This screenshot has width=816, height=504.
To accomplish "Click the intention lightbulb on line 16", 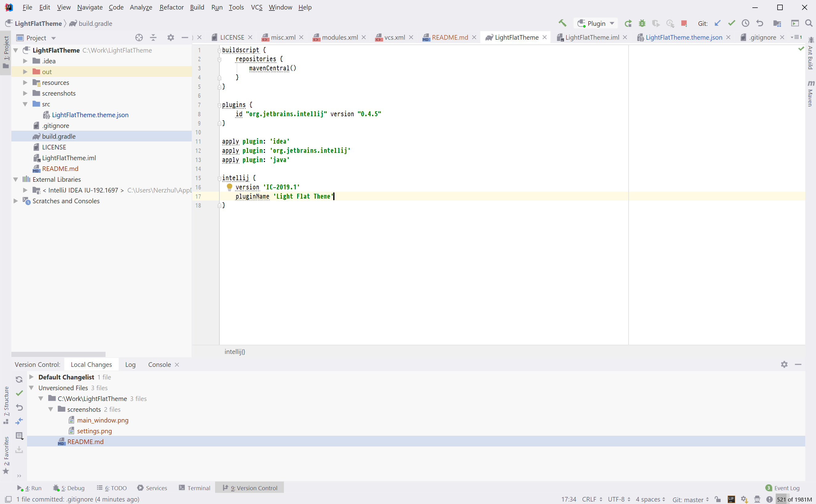I will click(230, 187).
